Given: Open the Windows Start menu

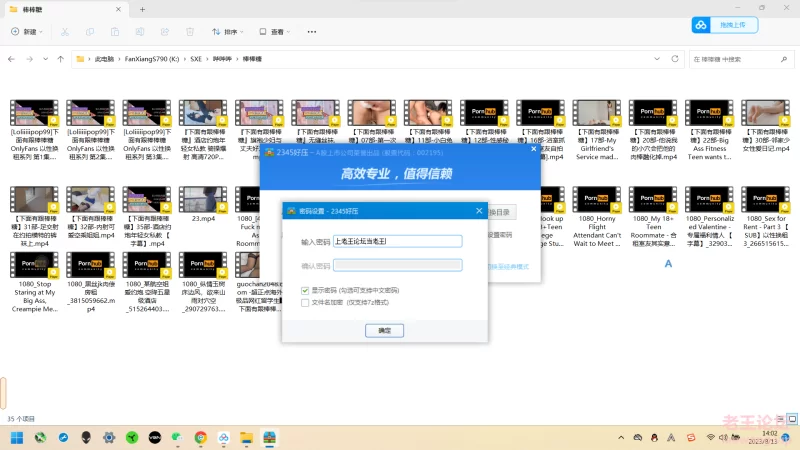Looking at the screenshot, I should pyautogui.click(x=17, y=437).
